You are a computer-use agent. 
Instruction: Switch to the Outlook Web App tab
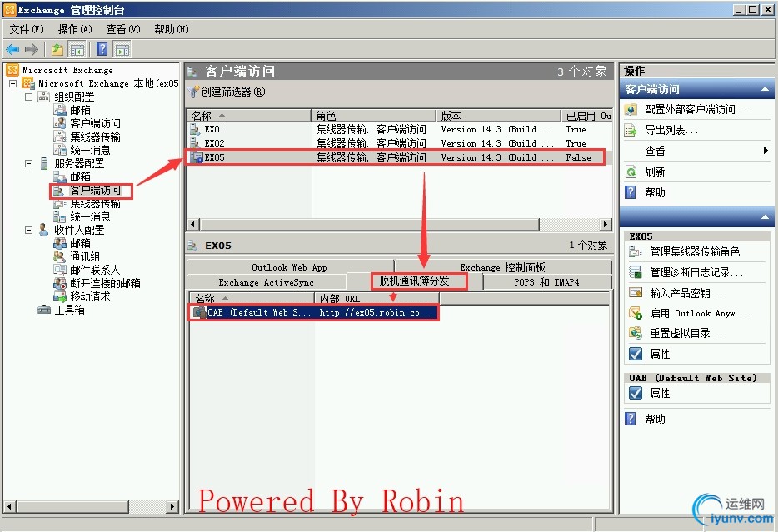(290, 267)
